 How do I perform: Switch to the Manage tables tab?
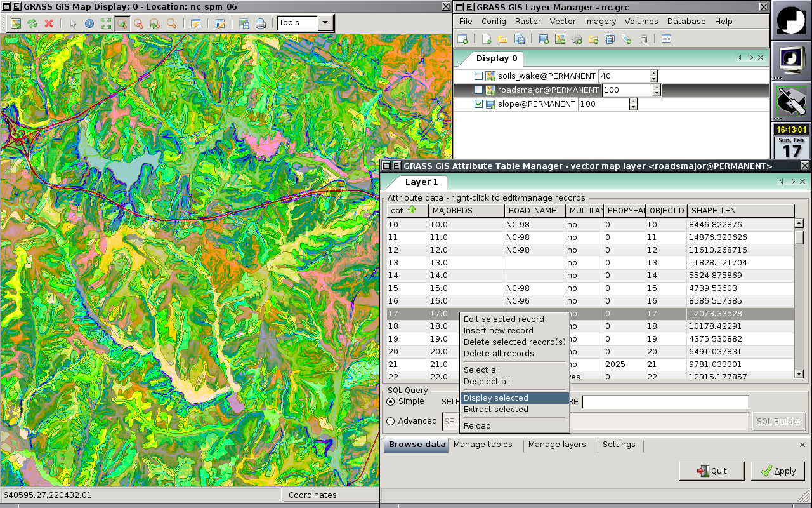coord(482,444)
